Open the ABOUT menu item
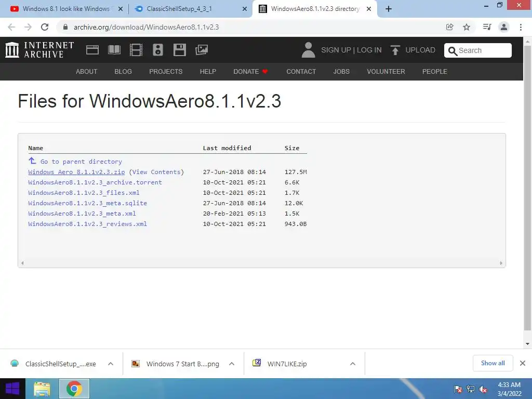The width and height of the screenshot is (532, 399). [x=87, y=72]
